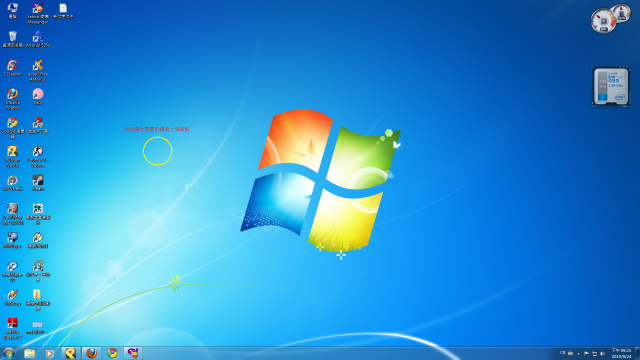
Task: Open the Counter-Strike Source shortcut
Action: point(38,156)
